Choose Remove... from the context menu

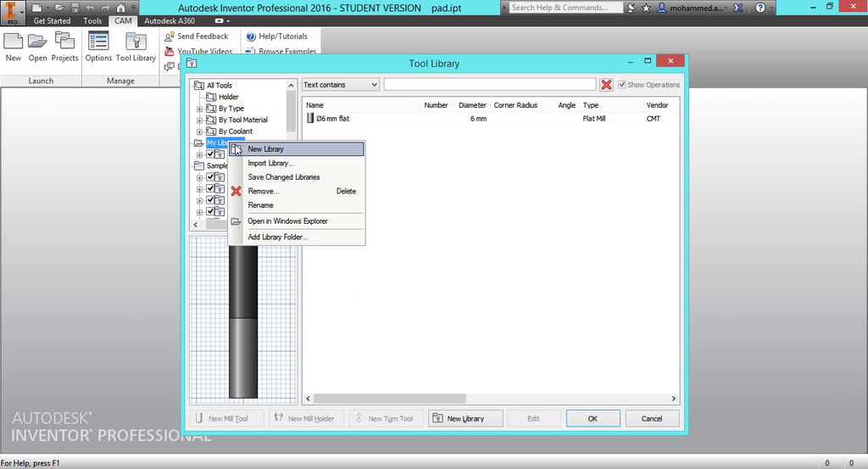(x=297, y=191)
